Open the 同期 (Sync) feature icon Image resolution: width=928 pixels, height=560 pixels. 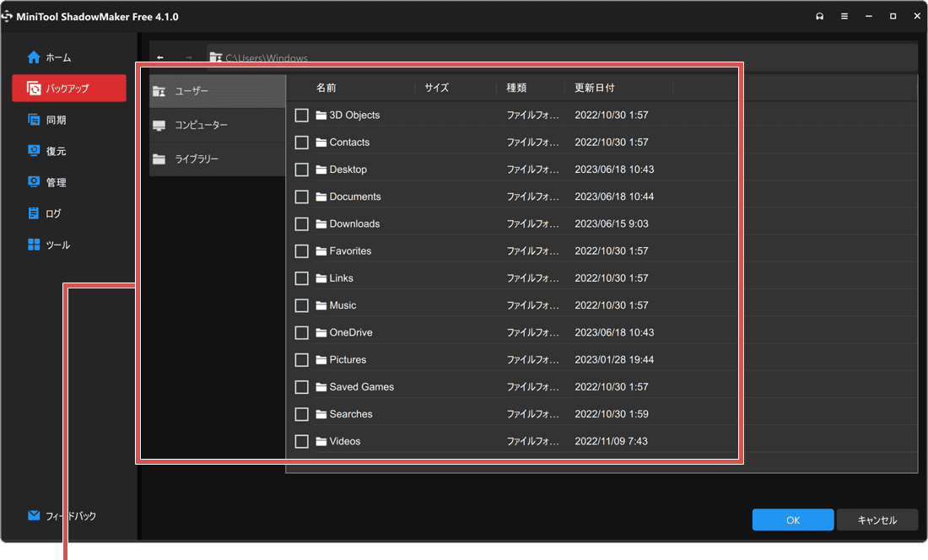click(34, 119)
